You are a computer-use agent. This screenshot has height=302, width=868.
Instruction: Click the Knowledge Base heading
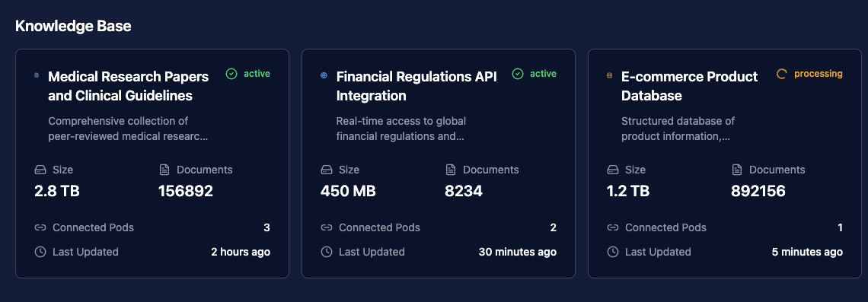[73, 25]
